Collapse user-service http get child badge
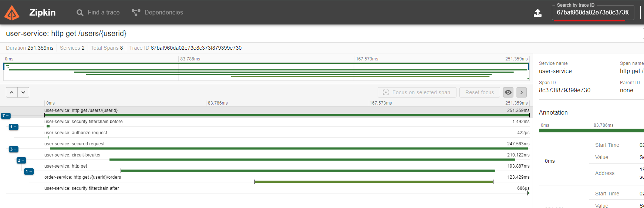644x208 pixels. (29, 171)
